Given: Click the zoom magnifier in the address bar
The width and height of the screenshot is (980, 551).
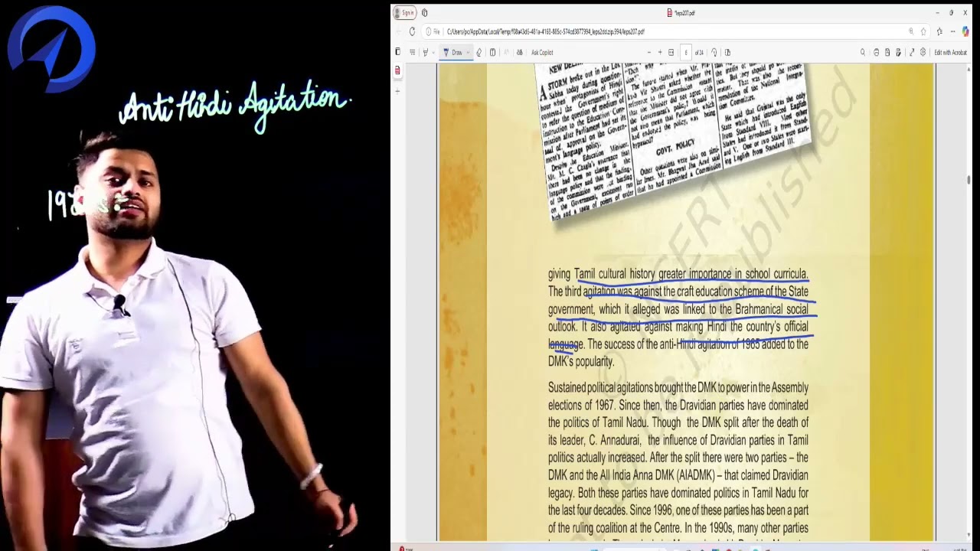Looking at the screenshot, I should [911, 31].
